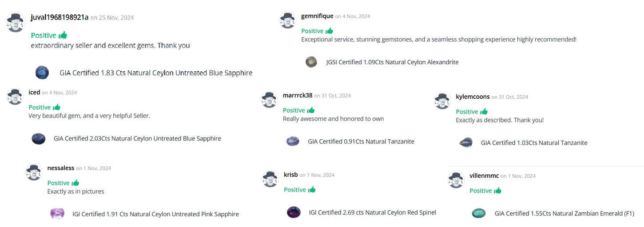Viewport: 644px width, 227px height.
Task: Click the username gemnifique
Action: coord(317,16)
